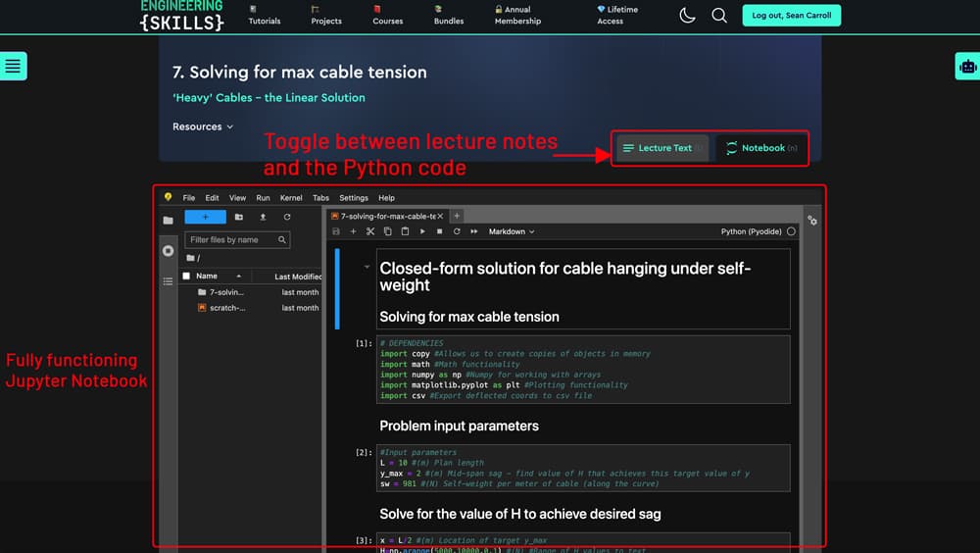Focus the Filter files by name field
Image resolution: width=980 pixels, height=553 pixels.
pos(237,239)
